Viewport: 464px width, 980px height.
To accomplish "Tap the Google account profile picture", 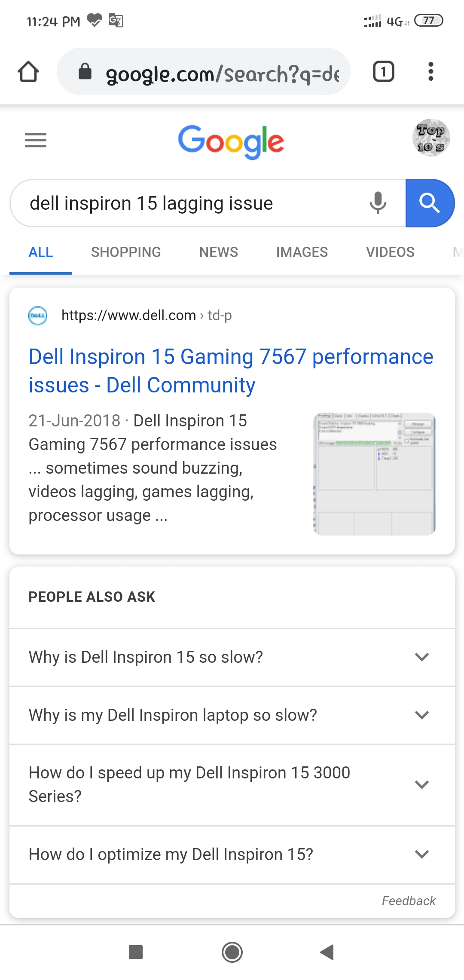I will [431, 138].
